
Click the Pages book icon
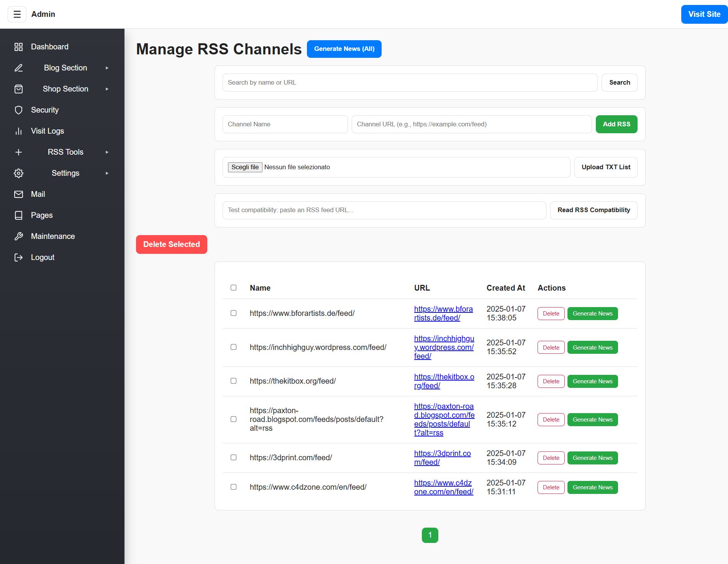[x=18, y=215]
